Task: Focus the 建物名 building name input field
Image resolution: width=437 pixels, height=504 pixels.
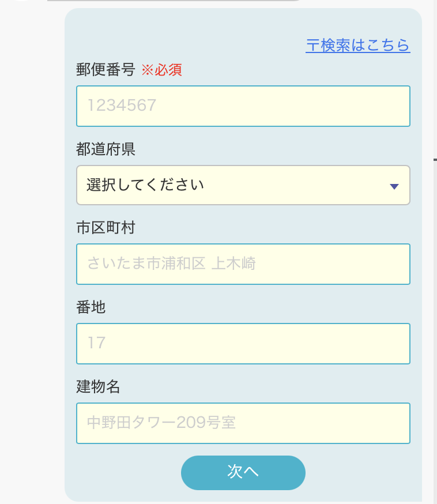Action: (243, 423)
